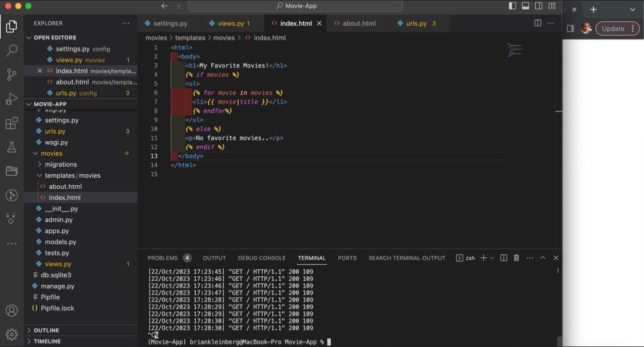Customize layout from title bar
The width and height of the screenshot is (644, 347).
pos(552,6)
